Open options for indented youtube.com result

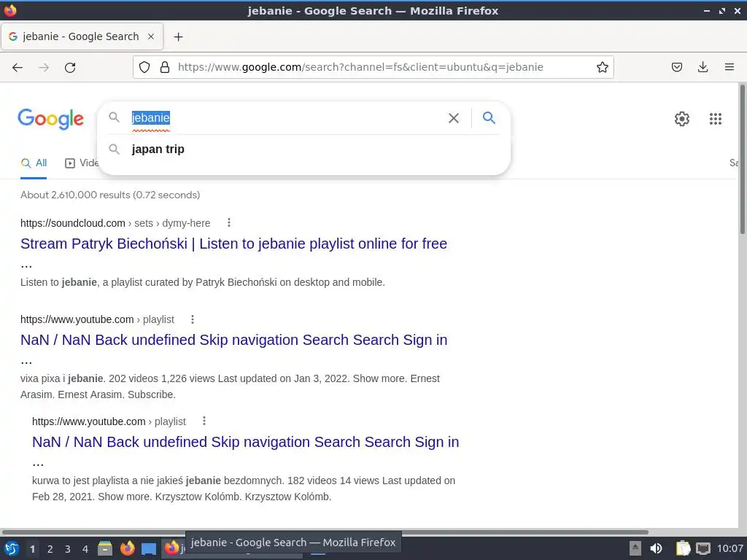204,421
